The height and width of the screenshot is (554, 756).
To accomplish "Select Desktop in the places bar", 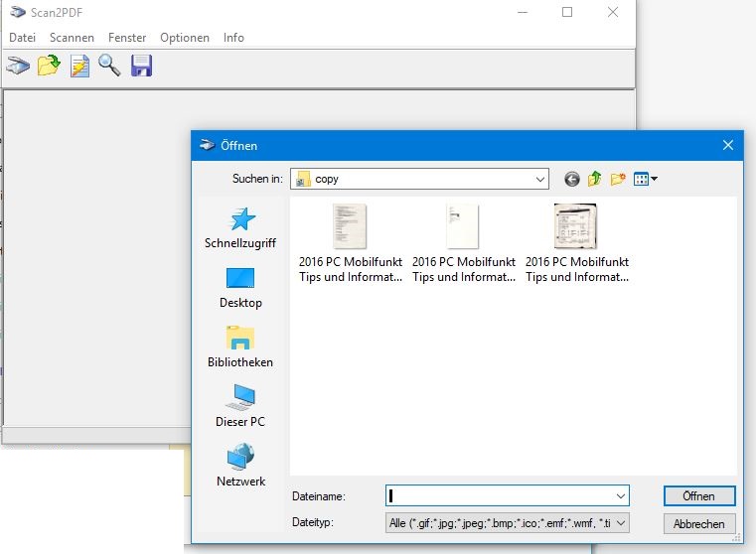I will pos(240,288).
